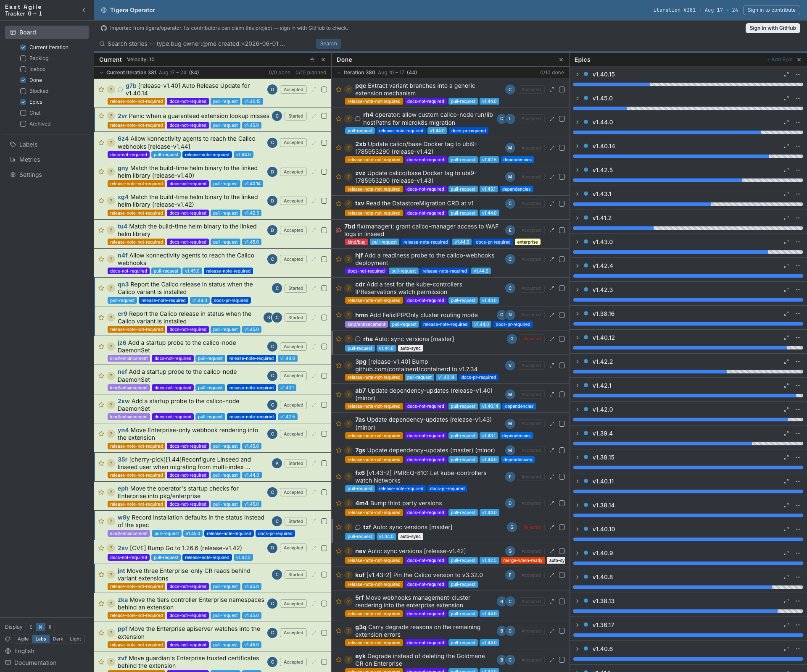Click v1.44.0 epic progress bar
This screenshot has height=672, width=807.
(x=688, y=132)
